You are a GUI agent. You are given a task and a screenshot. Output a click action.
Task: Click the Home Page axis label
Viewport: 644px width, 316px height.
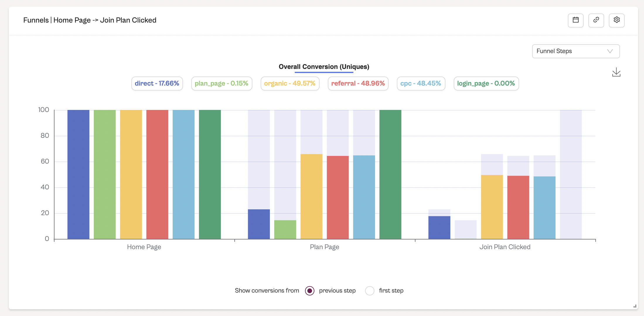point(144,247)
